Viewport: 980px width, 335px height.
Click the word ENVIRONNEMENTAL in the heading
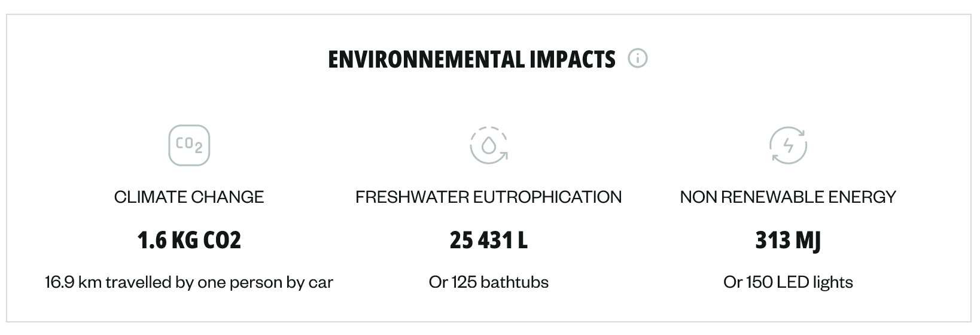(x=425, y=59)
